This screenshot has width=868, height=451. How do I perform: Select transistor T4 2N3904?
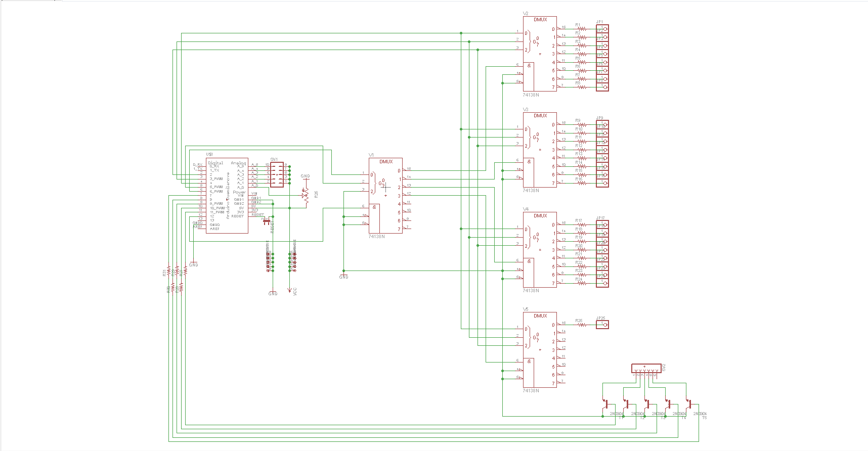click(x=668, y=404)
